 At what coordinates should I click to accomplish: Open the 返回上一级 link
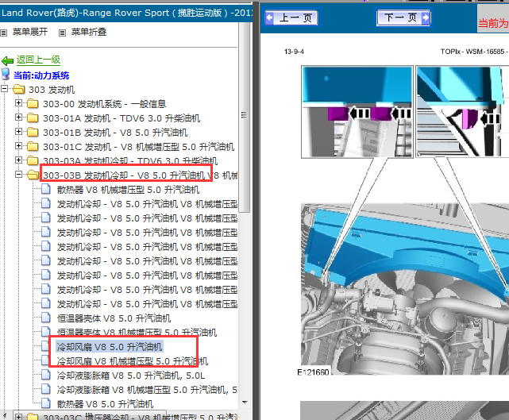(38, 60)
